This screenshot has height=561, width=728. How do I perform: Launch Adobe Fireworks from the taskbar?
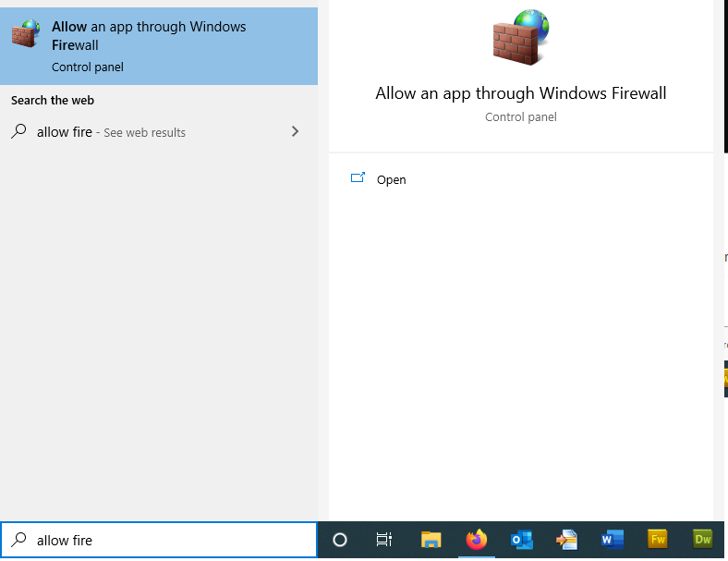658,540
